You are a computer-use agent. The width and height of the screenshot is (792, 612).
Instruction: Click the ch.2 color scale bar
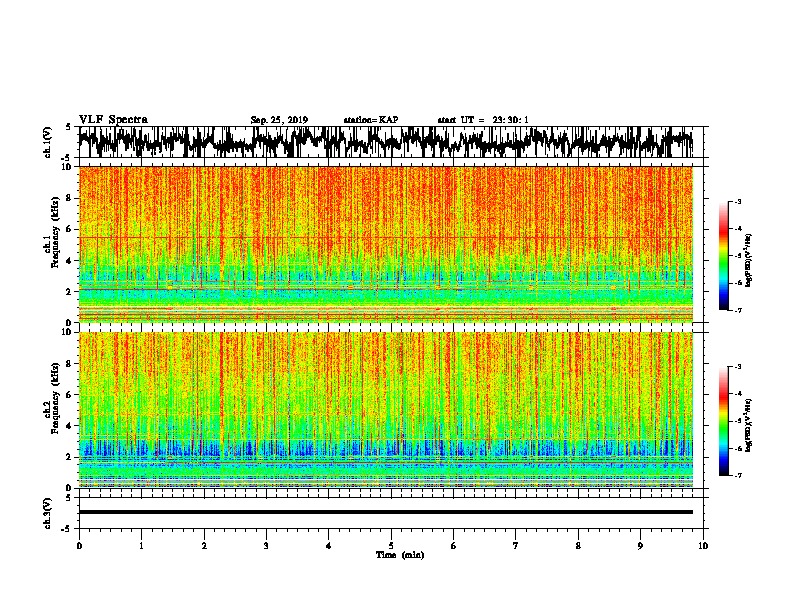pyautogui.click(x=723, y=421)
